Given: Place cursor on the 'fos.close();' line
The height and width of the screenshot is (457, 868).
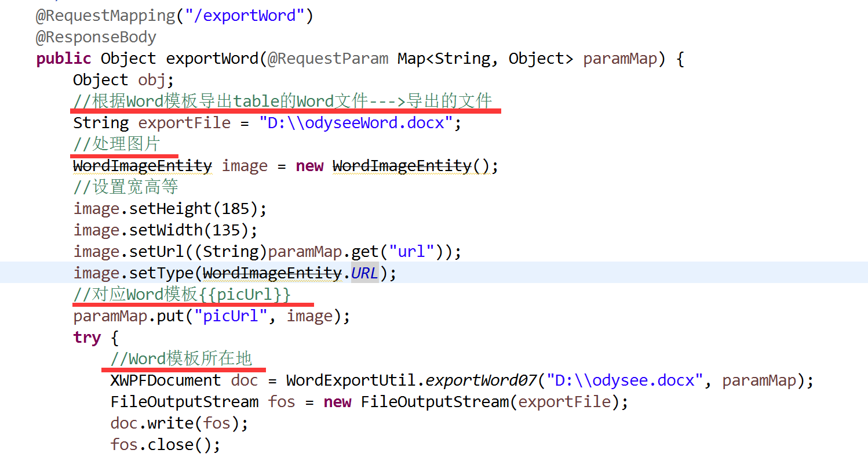Looking at the screenshot, I should pos(166,445).
